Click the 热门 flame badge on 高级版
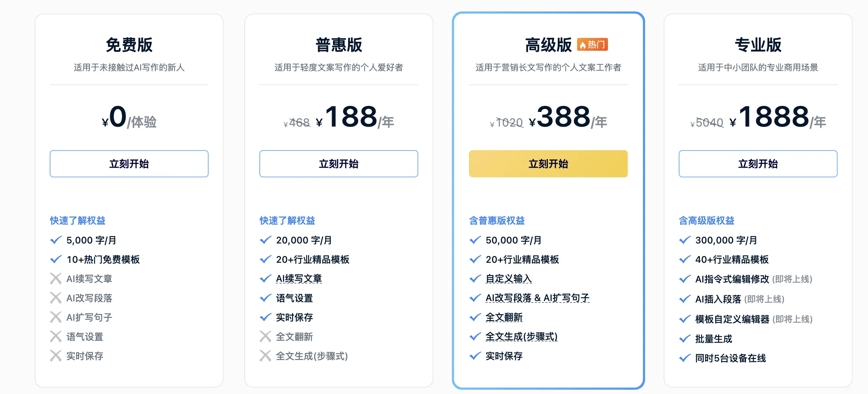 click(x=592, y=45)
